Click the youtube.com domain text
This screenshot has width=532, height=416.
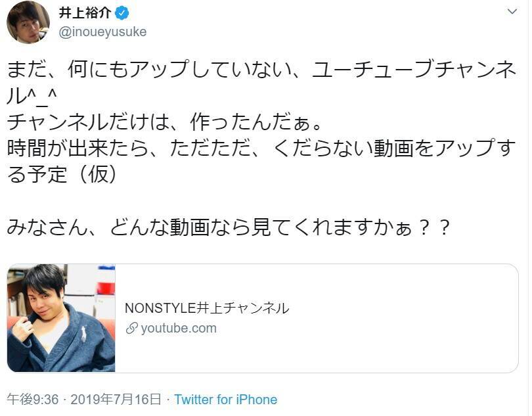(x=178, y=328)
